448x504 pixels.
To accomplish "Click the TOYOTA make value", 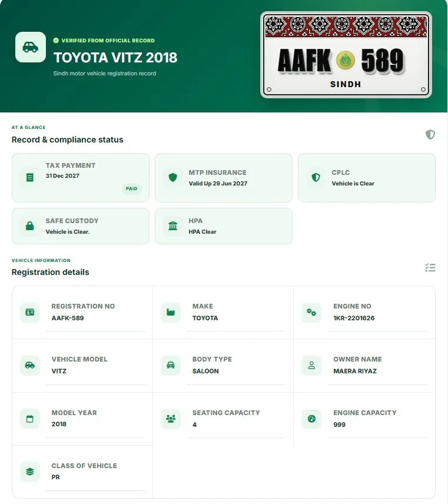I will (205, 318).
